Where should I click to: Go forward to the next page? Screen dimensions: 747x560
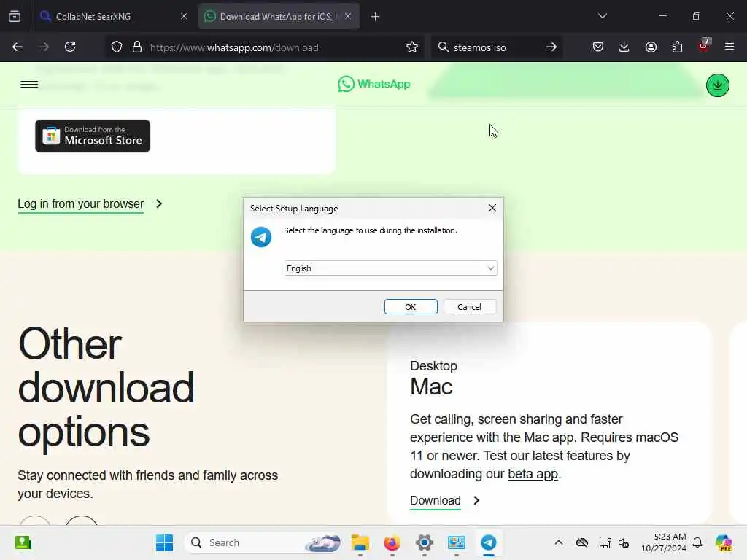[x=44, y=47]
